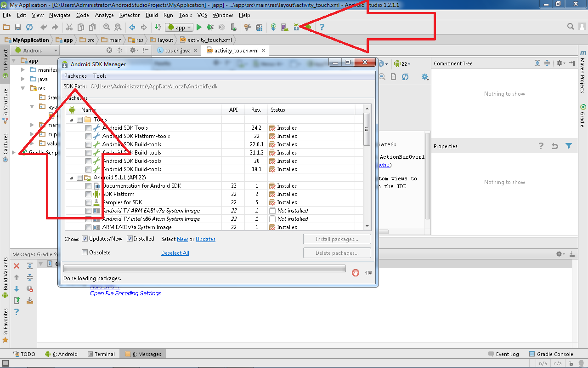Collapse the res folder in project tree
Image resolution: width=588 pixels, height=368 pixels.
23,88
